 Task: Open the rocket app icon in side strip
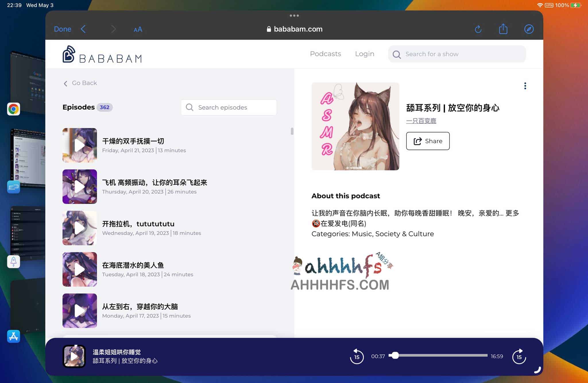pyautogui.click(x=13, y=261)
